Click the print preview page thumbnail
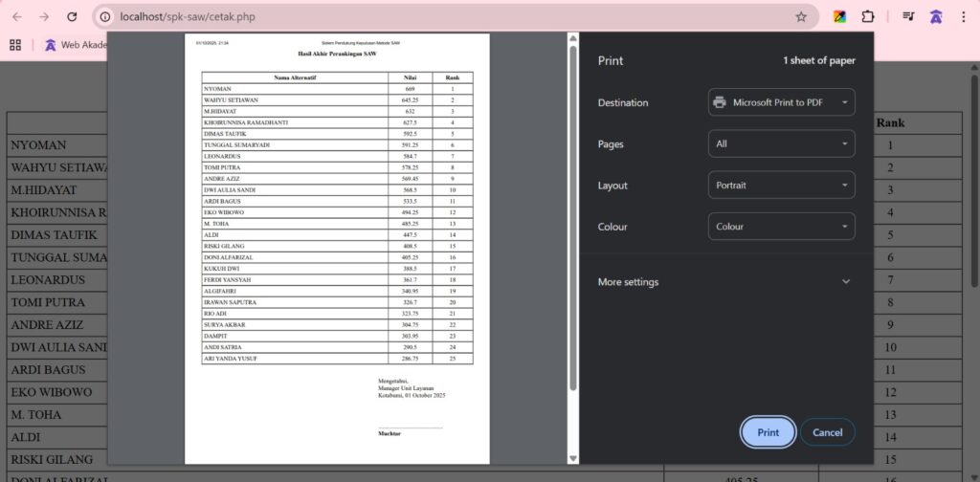Viewport: 980px width, 482px height. coord(337,249)
